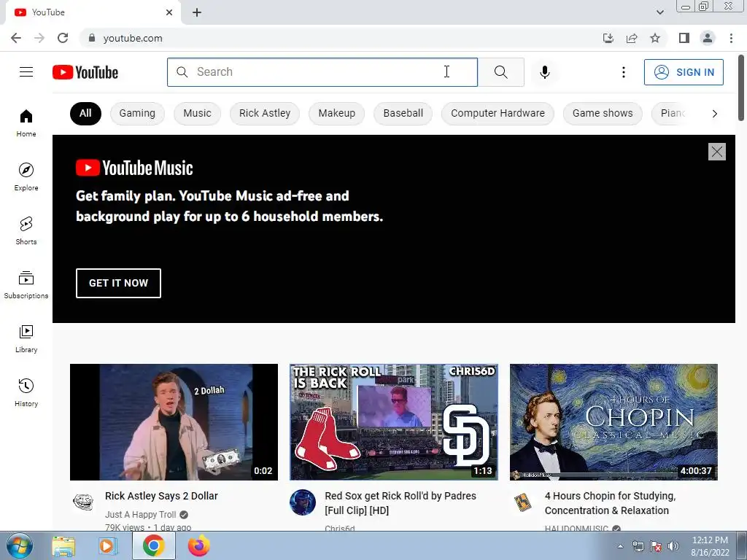
Task: Show more category chips with right arrow
Action: (714, 113)
